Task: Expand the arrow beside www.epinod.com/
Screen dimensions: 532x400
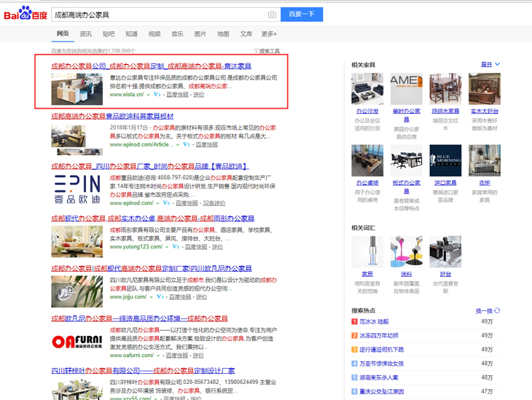Action: 157,203
